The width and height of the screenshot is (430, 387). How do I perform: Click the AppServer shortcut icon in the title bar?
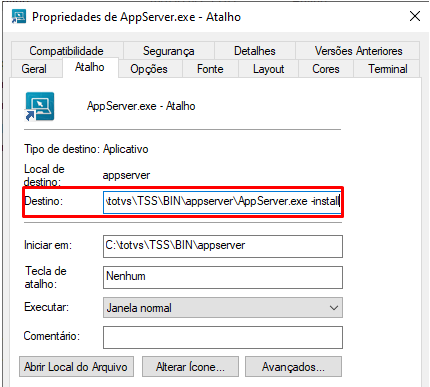(x=19, y=17)
